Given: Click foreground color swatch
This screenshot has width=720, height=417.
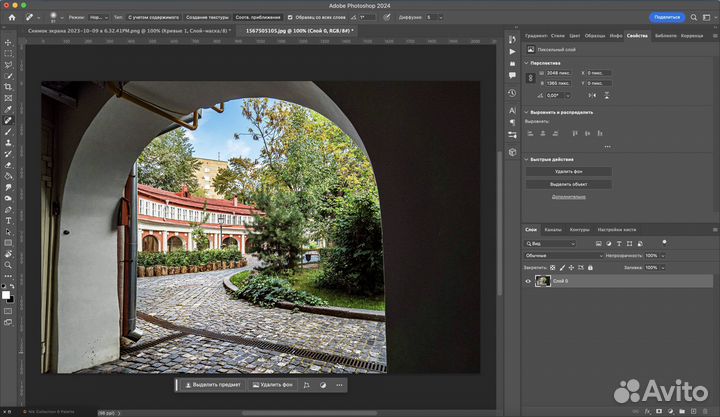Looking at the screenshot, I should 6,295.
